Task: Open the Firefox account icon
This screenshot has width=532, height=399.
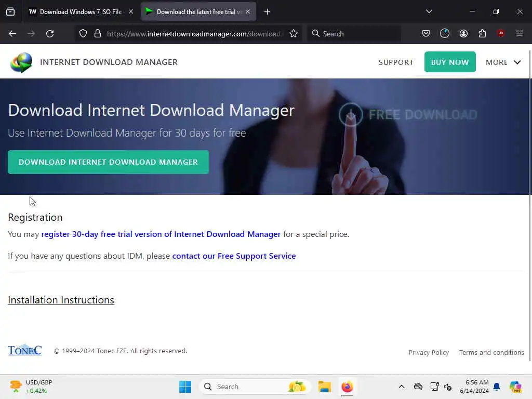Action: coord(463,34)
